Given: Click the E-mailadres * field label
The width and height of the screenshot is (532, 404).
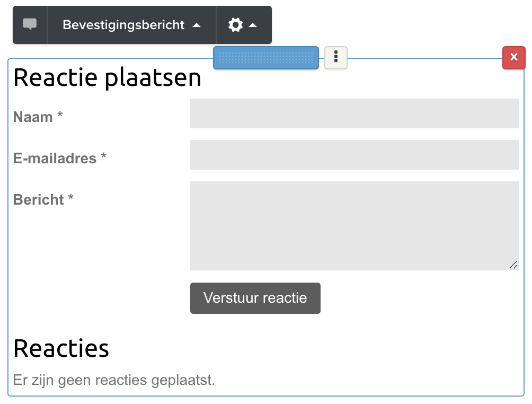Looking at the screenshot, I should coord(59,158).
